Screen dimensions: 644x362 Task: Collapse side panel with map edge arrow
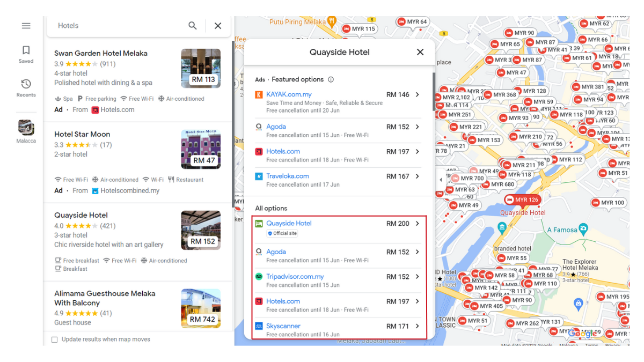tap(441, 180)
